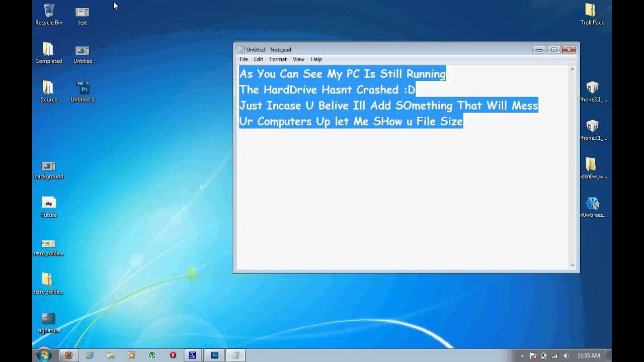The image size is (644, 362).
Task: Switch to Photoshop via taskbar button
Action: click(x=215, y=355)
